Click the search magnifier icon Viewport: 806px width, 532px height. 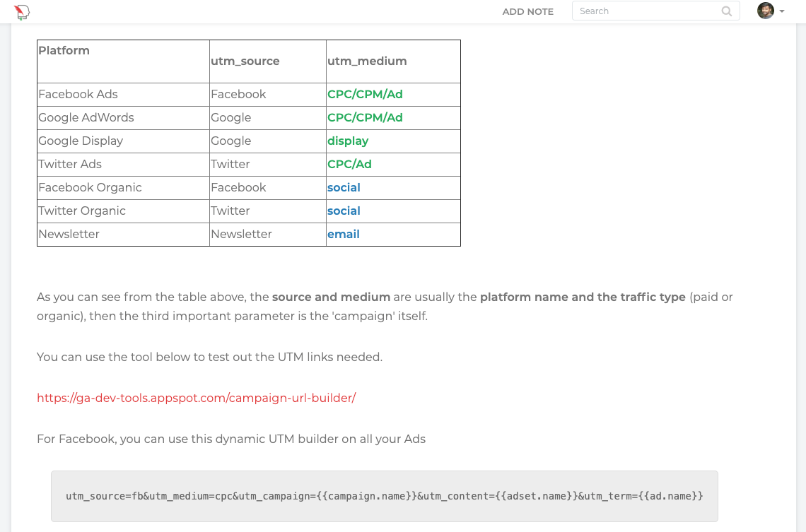click(x=726, y=11)
